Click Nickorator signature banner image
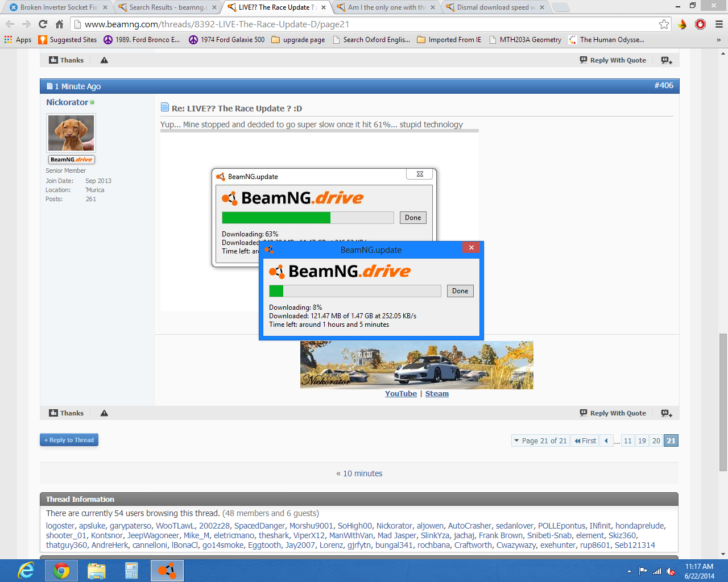This screenshot has width=728, height=582. (x=417, y=365)
